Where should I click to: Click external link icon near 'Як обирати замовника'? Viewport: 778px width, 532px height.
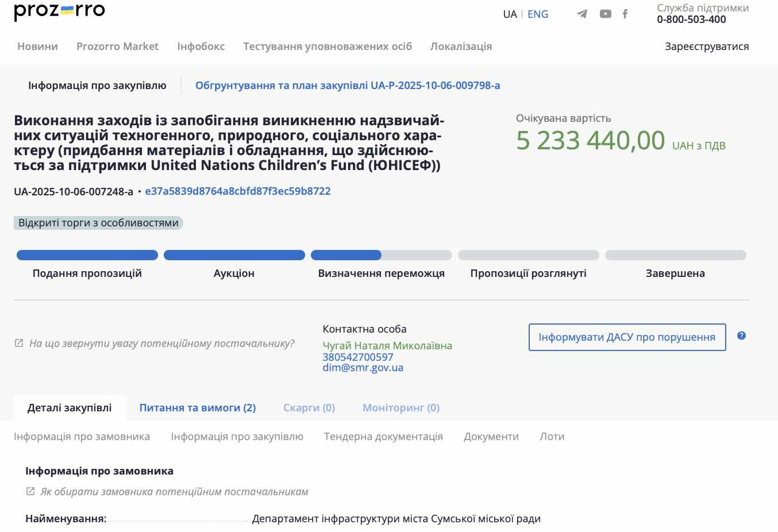pyautogui.click(x=30, y=491)
